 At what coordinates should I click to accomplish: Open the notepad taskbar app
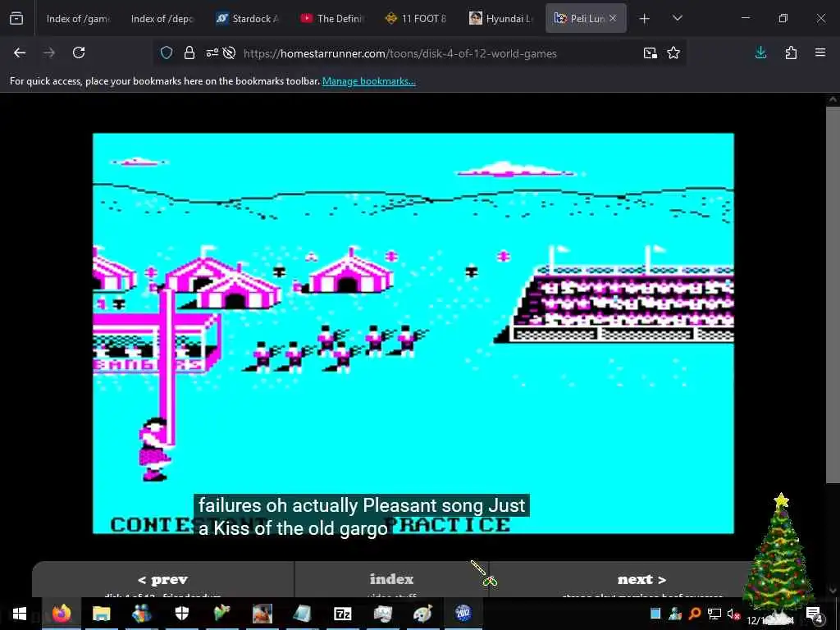303,614
